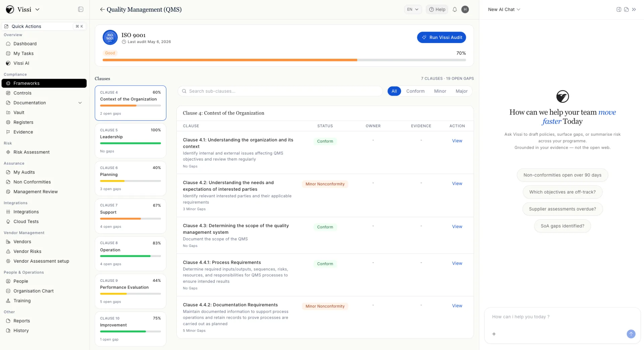
Task: Click the Search sub-clauses field
Action: pyautogui.click(x=280, y=91)
